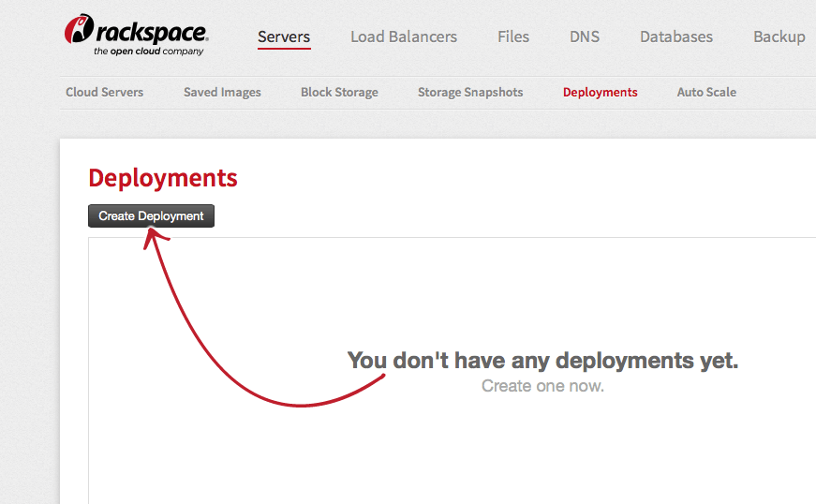This screenshot has height=504, width=816.
Task: Select the Backup navigation item
Action: [779, 37]
